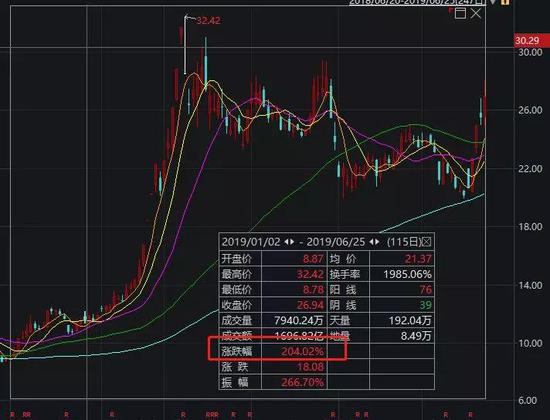Select 最低价 value 8.78

pyautogui.click(x=313, y=289)
